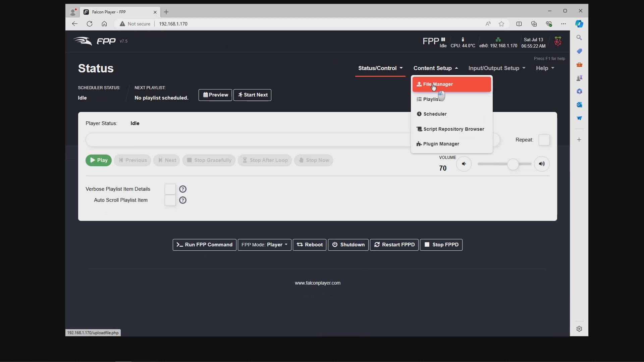This screenshot has height=362, width=644.
Task: Click Restart FPPD button
Action: 394,245
